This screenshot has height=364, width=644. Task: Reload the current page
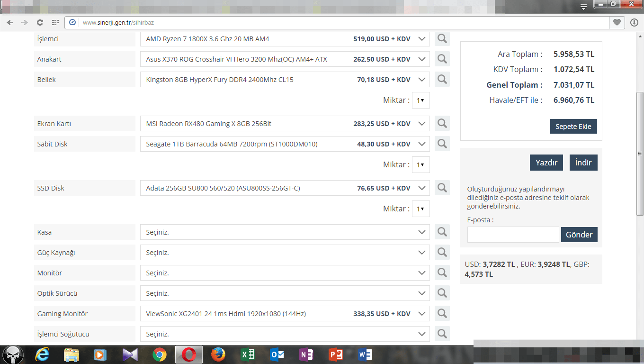[40, 22]
